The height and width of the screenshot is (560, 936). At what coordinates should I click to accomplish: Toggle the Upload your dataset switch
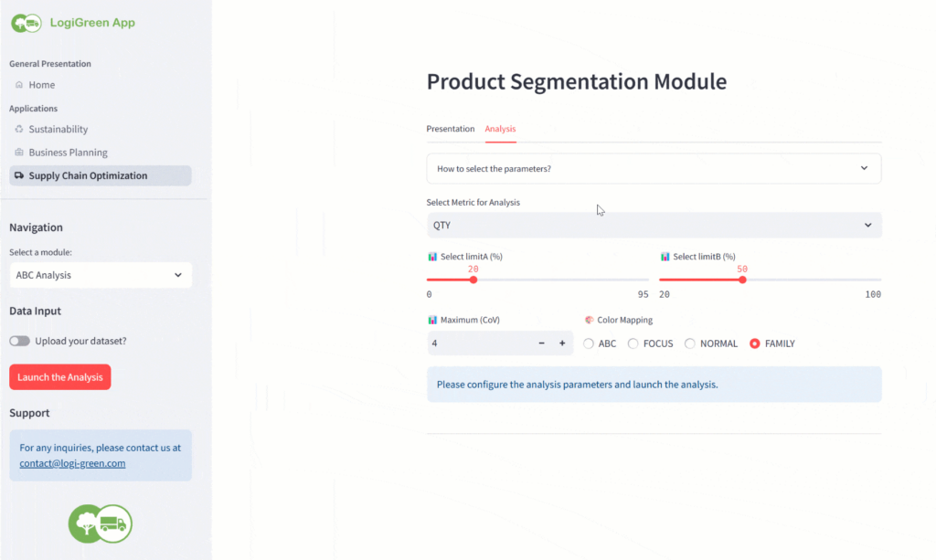(x=19, y=341)
